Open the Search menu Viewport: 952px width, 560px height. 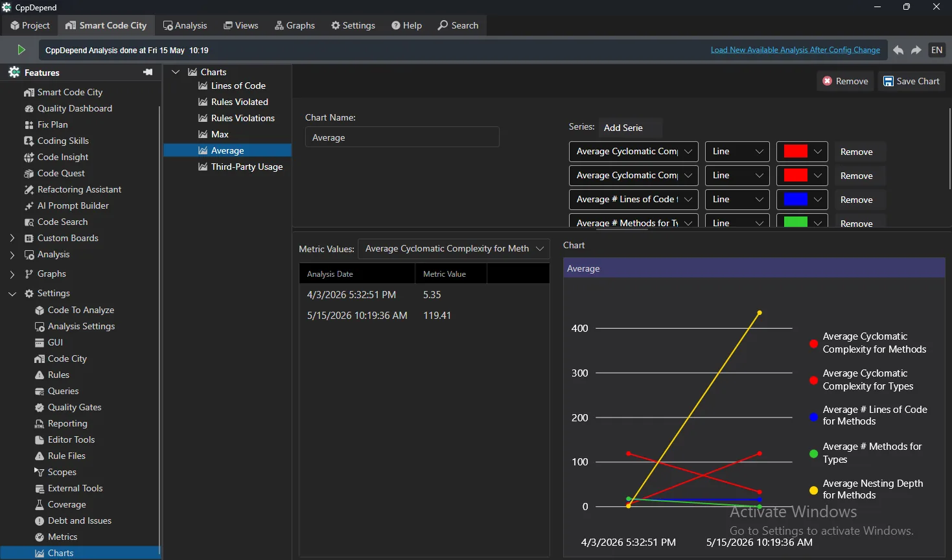[x=458, y=25]
